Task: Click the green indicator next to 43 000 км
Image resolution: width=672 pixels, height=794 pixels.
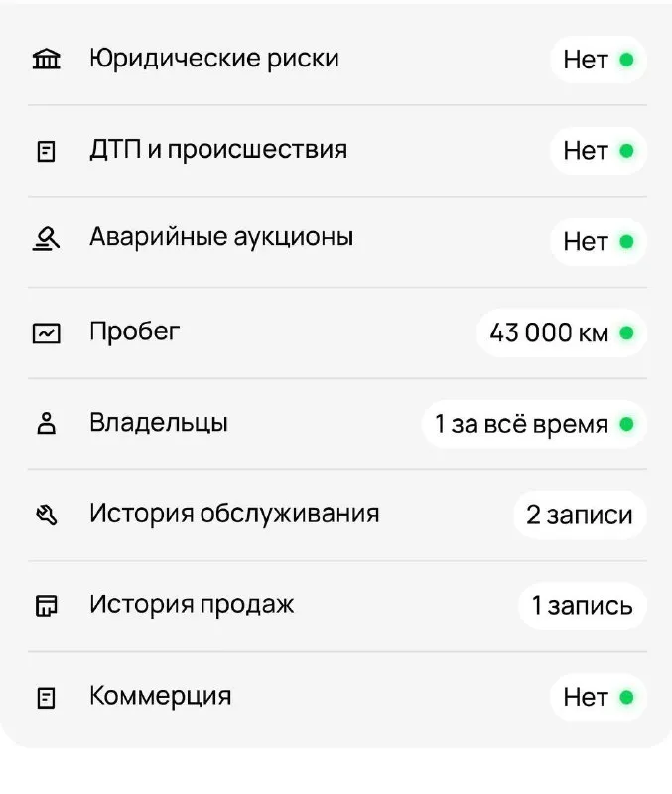Action: [x=625, y=333]
